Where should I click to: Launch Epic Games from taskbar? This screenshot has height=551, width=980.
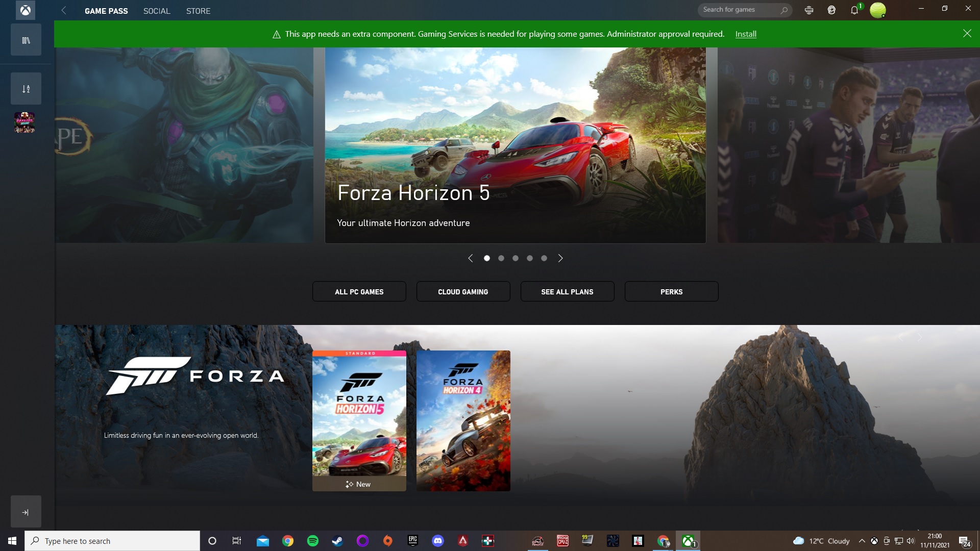pyautogui.click(x=413, y=541)
